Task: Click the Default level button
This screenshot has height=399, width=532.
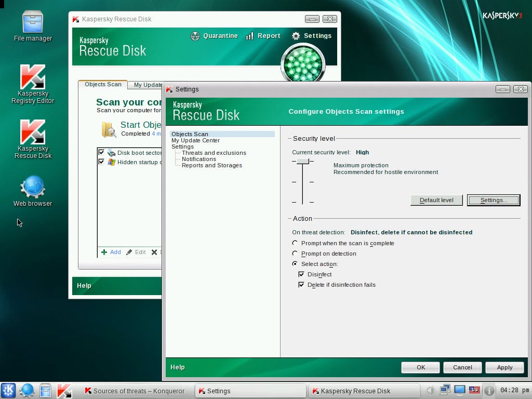Action: point(436,200)
